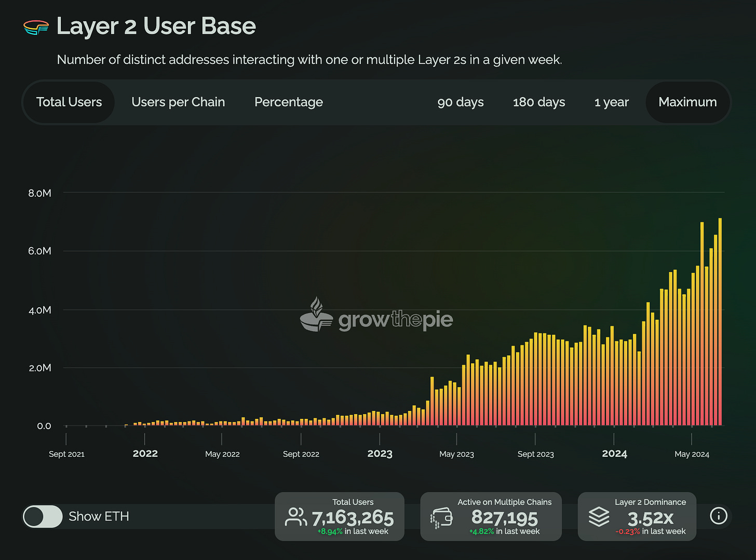This screenshot has width=756, height=560.
Task: Click the Layer 2 User Base heading
Action: (156, 26)
